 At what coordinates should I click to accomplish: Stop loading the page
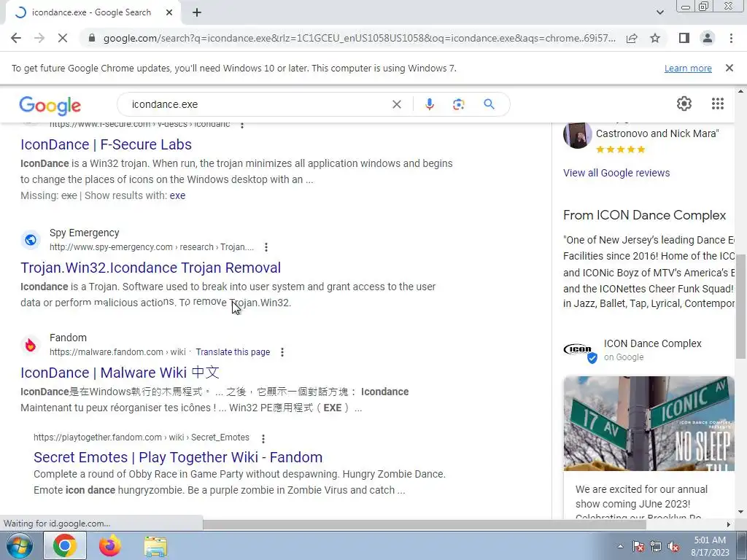point(63,38)
